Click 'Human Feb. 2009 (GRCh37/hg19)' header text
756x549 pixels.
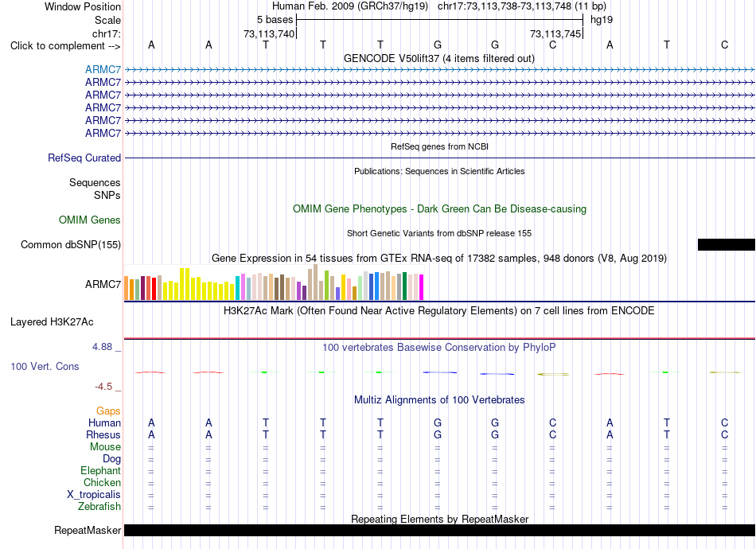click(351, 6)
